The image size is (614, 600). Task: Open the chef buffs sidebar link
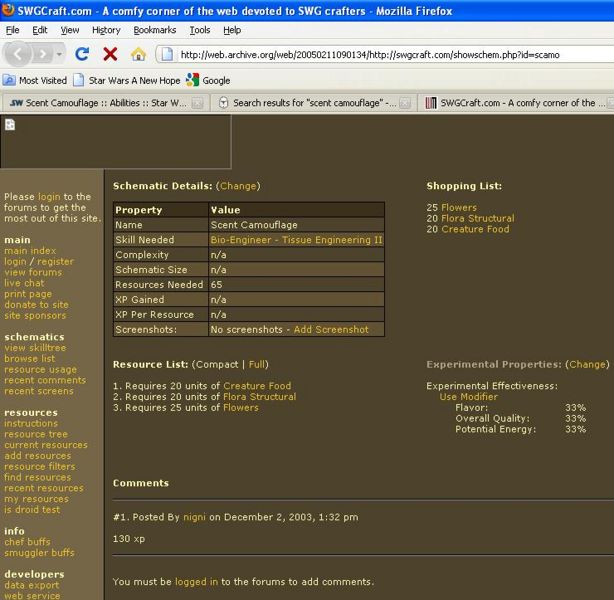27,542
